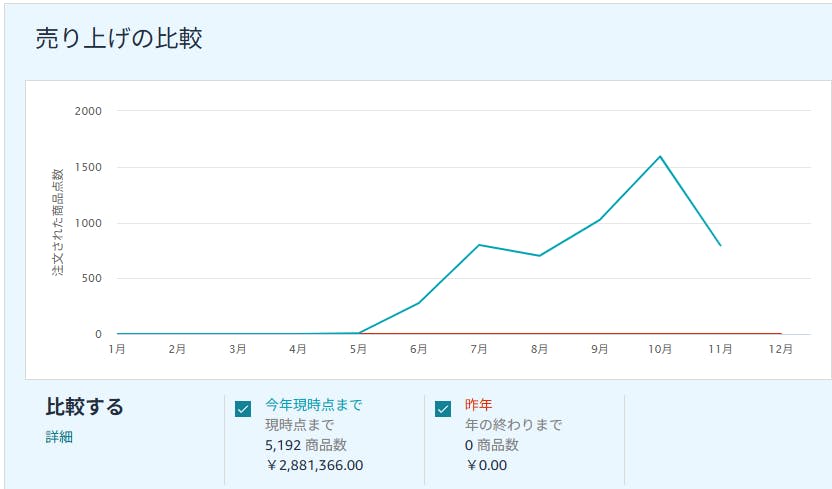Click the June data point on teal line
The width and height of the screenshot is (832, 489).
[x=418, y=302]
